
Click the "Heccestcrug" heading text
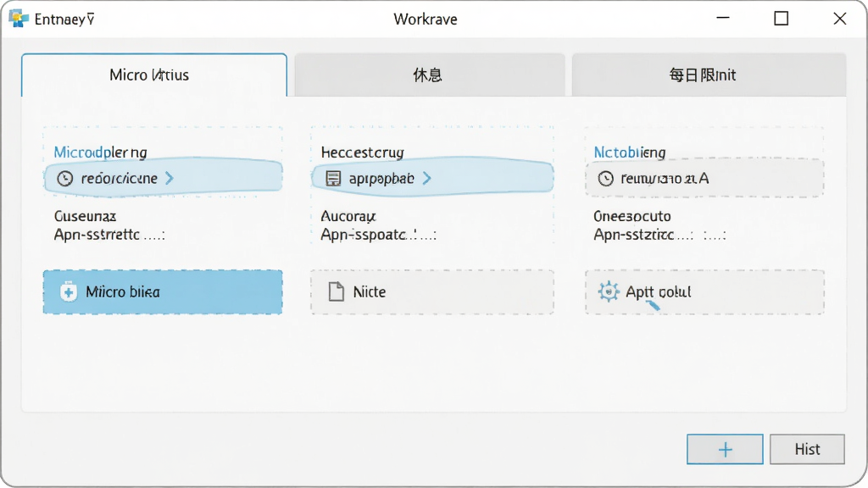pos(363,152)
